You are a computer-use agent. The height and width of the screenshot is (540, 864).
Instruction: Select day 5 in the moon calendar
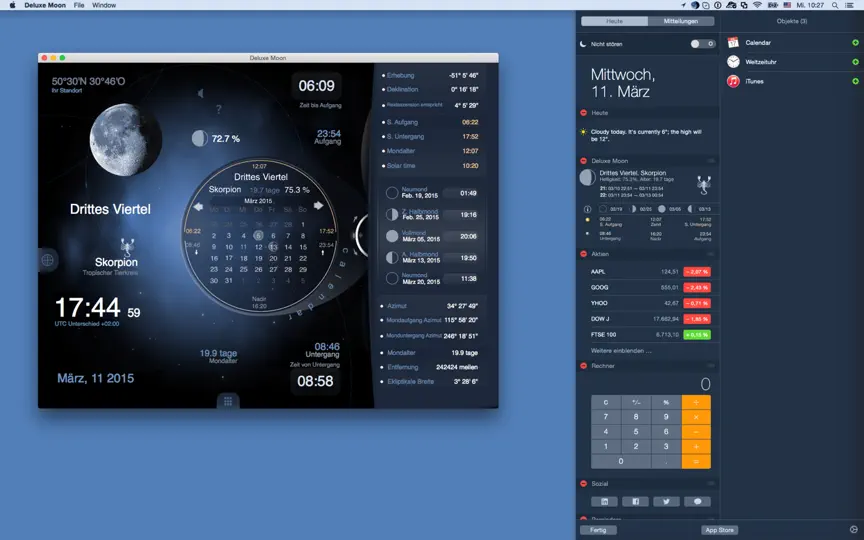click(x=258, y=235)
